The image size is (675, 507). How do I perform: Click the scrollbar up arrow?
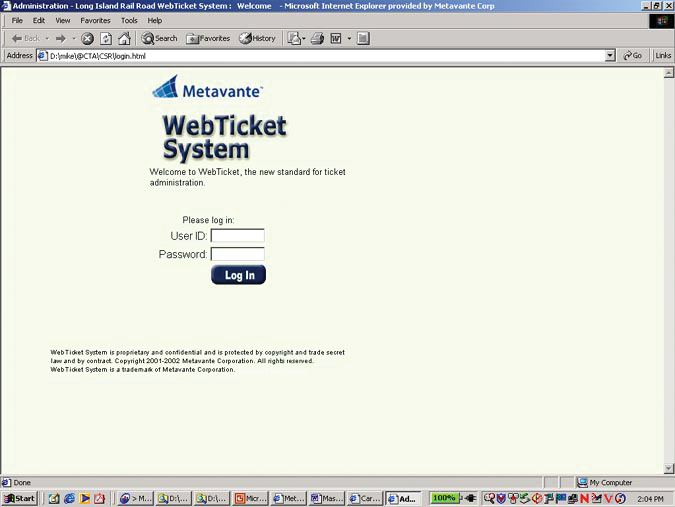click(669, 73)
